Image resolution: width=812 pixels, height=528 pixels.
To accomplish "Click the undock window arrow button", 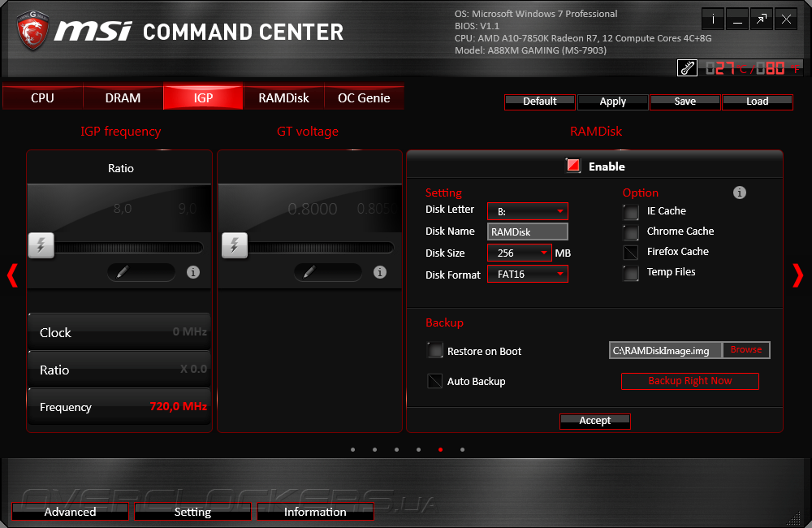I will [762, 19].
